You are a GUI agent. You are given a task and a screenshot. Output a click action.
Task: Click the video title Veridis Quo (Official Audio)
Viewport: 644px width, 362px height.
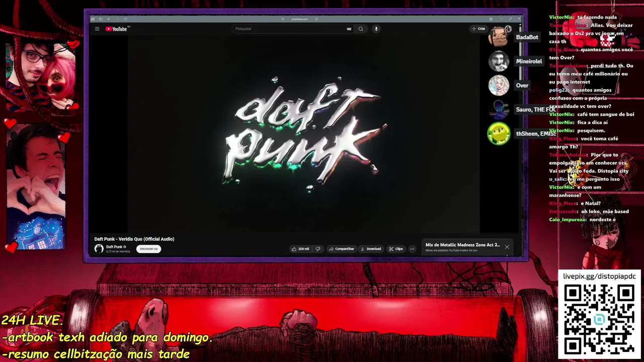[134, 239]
